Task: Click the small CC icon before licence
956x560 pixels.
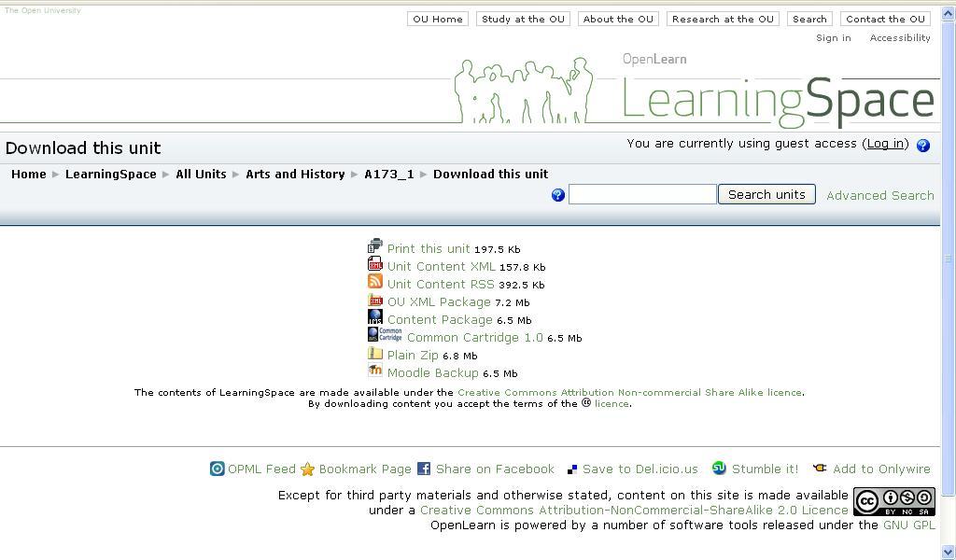Action: [x=586, y=403]
